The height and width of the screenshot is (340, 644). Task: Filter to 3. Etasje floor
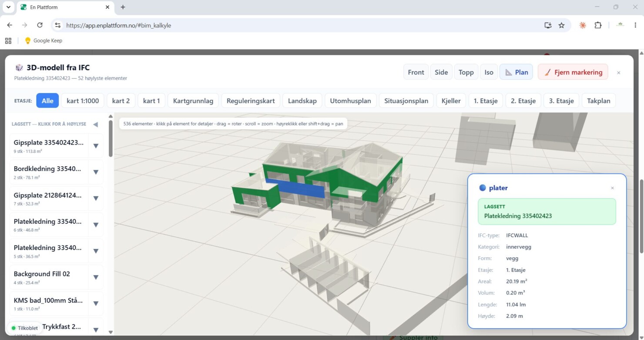click(561, 101)
